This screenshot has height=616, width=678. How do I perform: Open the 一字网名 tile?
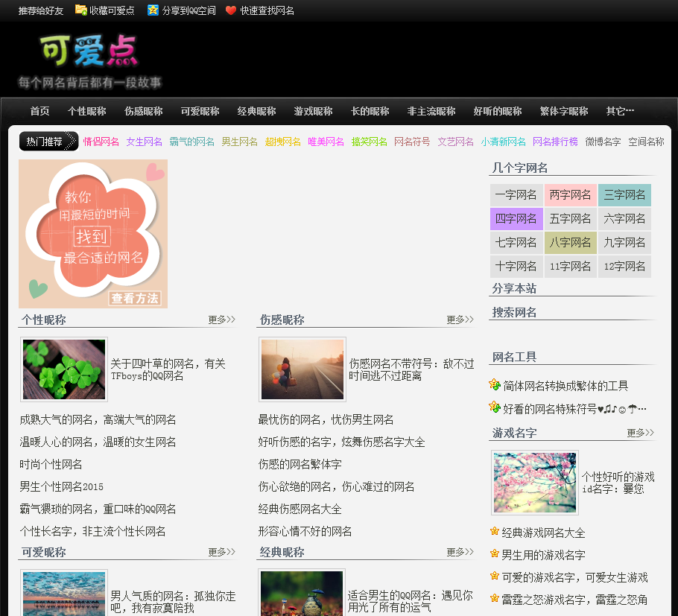click(x=516, y=195)
